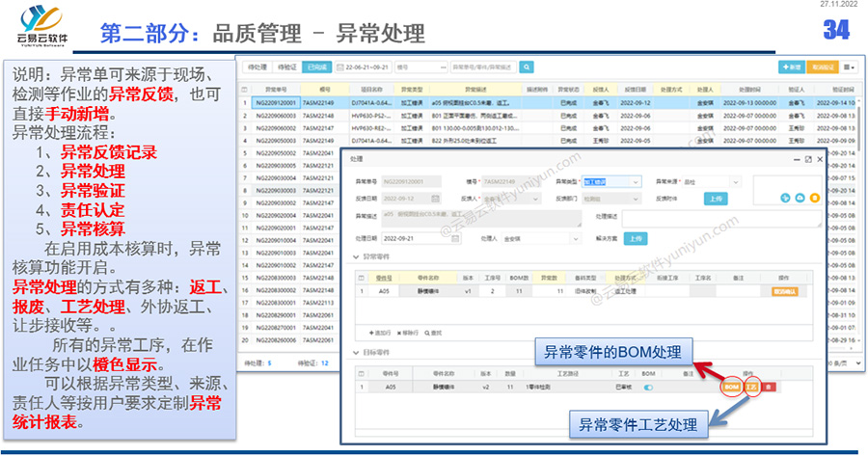Screen dimensions: 868x456
Task: Click the date range filter field
Action: tap(364, 67)
